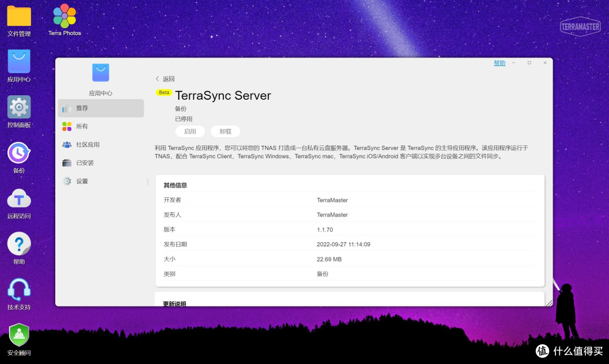Click the sidebar collapse handle beside 设置

tap(148, 181)
